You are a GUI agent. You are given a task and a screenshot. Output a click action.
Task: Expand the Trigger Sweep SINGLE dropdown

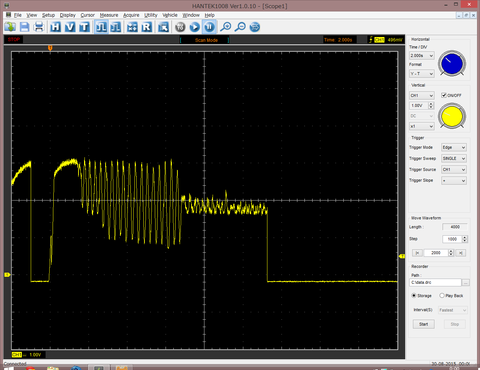pyautogui.click(x=454, y=158)
